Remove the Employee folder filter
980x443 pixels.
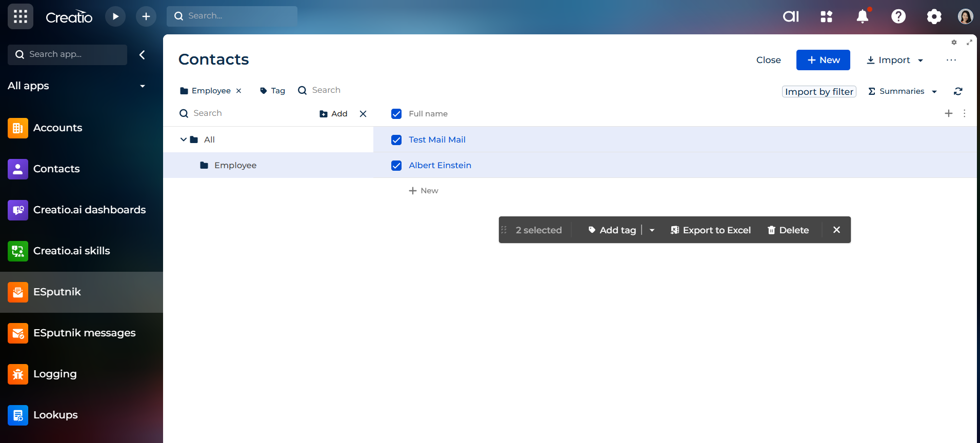[x=238, y=91]
